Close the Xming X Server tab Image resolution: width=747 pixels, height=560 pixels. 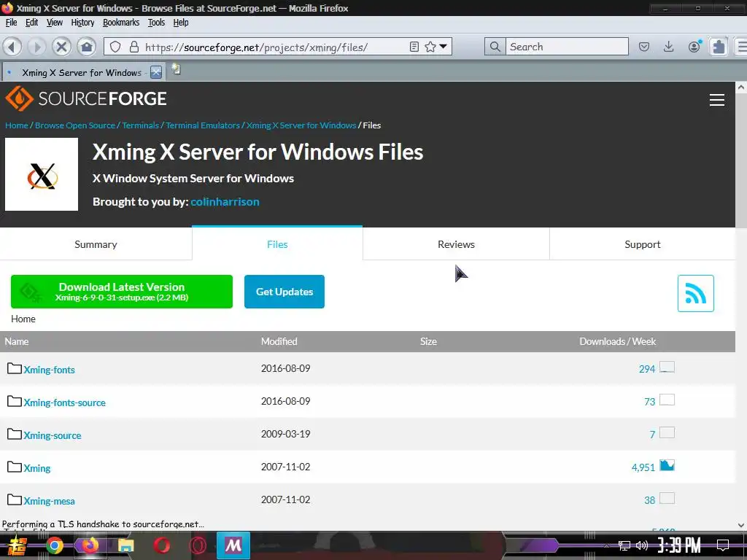click(x=156, y=72)
